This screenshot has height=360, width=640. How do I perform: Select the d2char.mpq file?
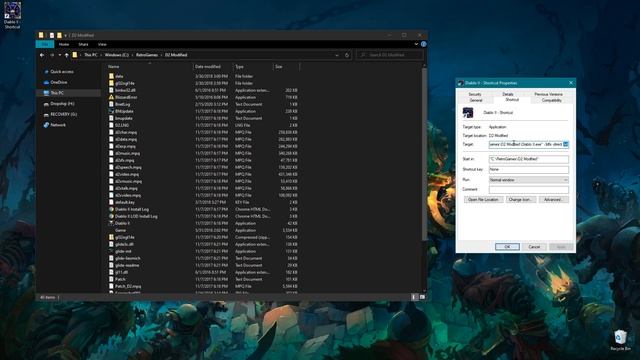click(126, 132)
